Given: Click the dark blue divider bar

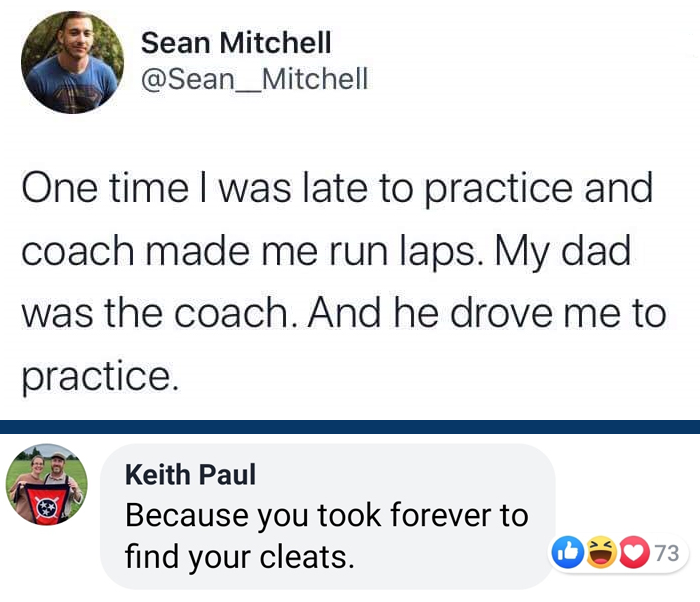Looking at the screenshot, I should [x=350, y=426].
